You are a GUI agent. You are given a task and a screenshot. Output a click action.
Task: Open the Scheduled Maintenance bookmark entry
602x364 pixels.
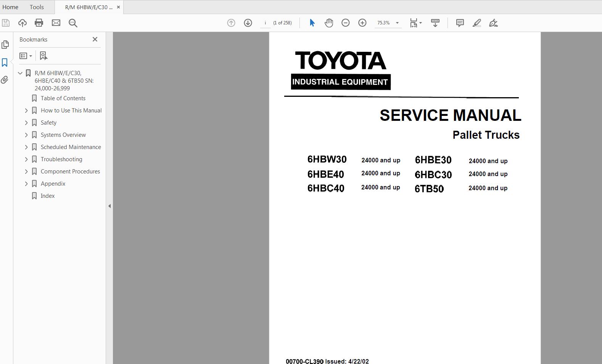(71, 147)
